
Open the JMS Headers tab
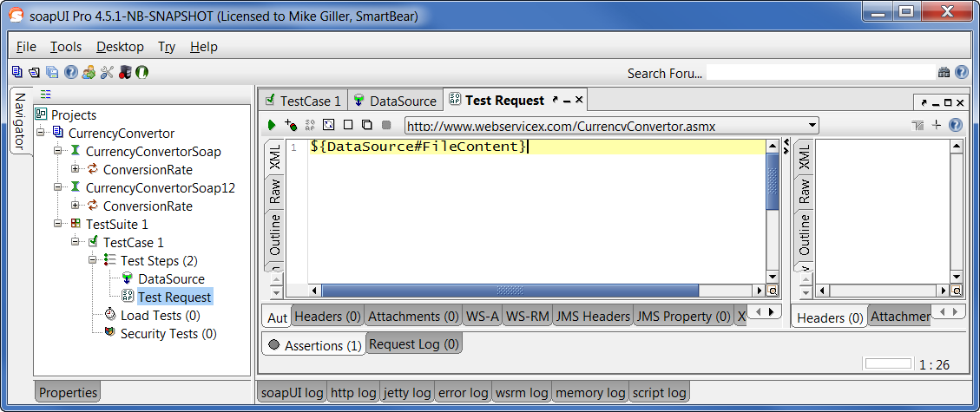click(593, 317)
